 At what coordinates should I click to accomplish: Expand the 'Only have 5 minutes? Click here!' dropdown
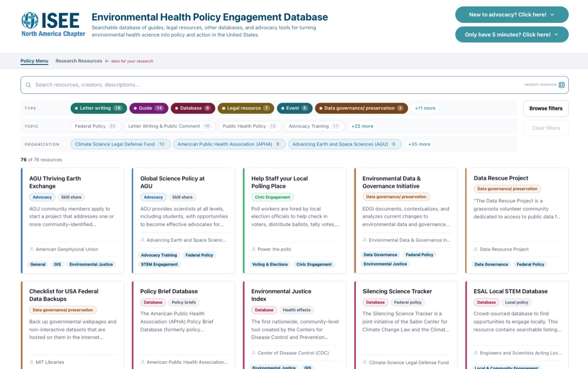[x=512, y=35]
